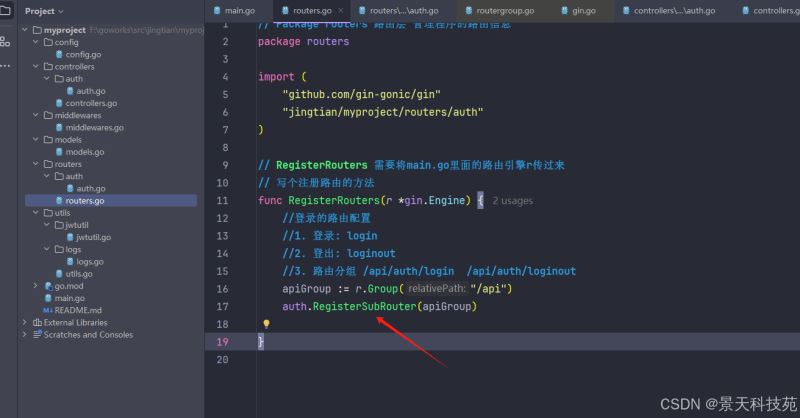Viewport: 800px width, 418px height.
Task: Click the gin import path on line 5
Action: (361, 94)
